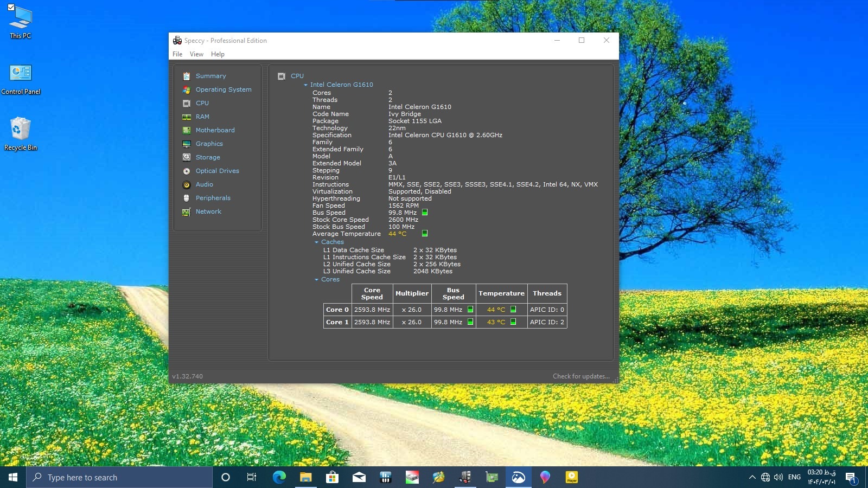The height and width of the screenshot is (488, 868).
Task: Collapse the Intel Celeron G1610 tree node
Action: tap(305, 85)
